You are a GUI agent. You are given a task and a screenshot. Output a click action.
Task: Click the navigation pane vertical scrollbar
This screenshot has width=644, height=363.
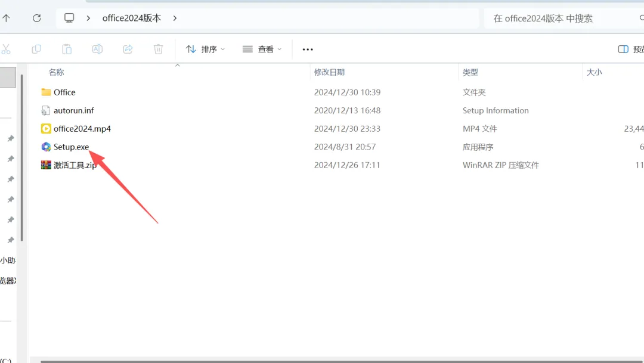click(22, 158)
